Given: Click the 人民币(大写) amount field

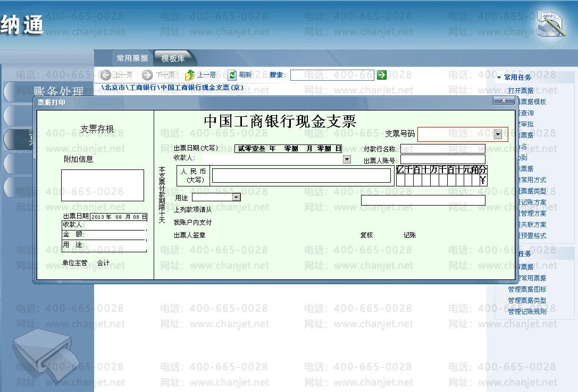Looking at the screenshot, I should 301,175.
